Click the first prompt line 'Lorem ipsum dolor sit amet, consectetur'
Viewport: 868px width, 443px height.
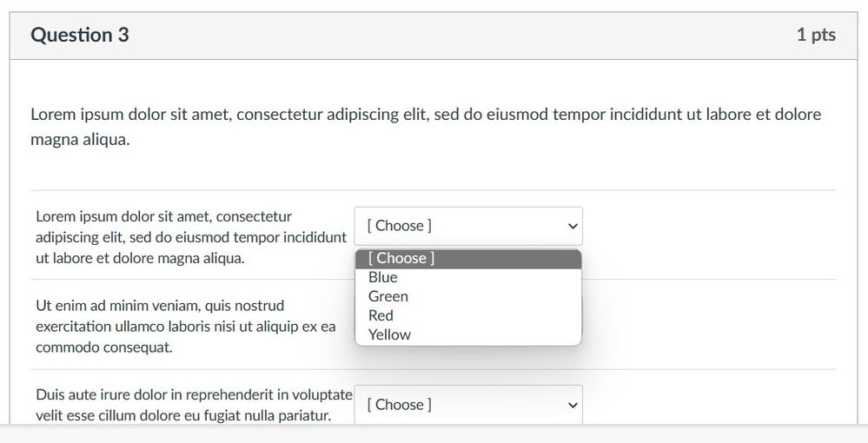coord(163,216)
